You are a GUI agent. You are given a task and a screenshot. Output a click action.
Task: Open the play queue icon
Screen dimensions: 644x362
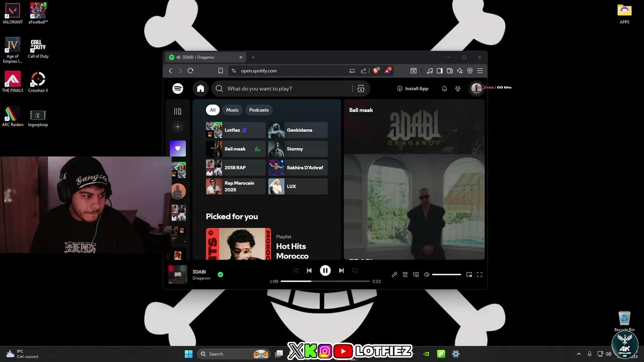pyautogui.click(x=405, y=275)
